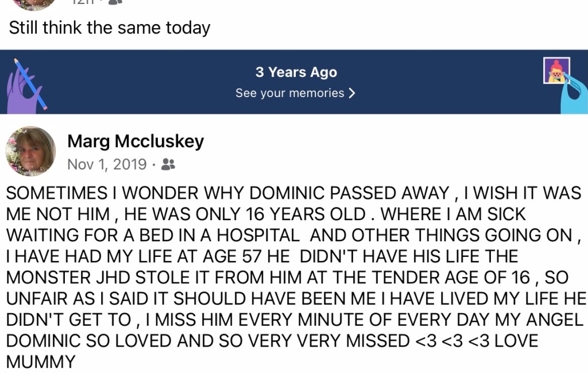Tap the chevron after See your memories
The width and height of the screenshot is (588, 373).
352,93
